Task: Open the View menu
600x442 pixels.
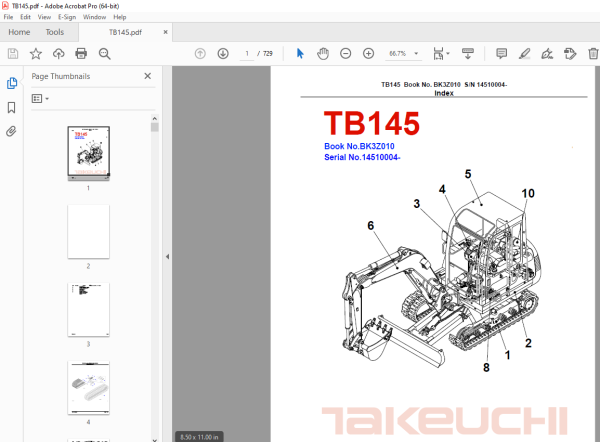Action: coord(44,17)
